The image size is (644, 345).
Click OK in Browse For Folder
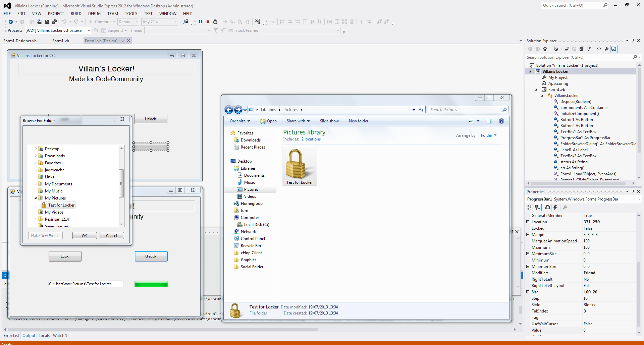85,236
